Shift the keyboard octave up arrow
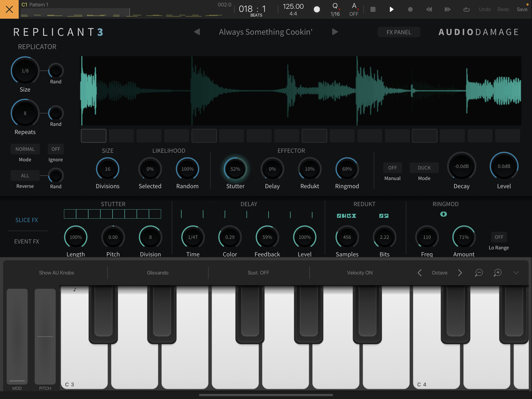This screenshot has height=399, width=532. point(460,273)
